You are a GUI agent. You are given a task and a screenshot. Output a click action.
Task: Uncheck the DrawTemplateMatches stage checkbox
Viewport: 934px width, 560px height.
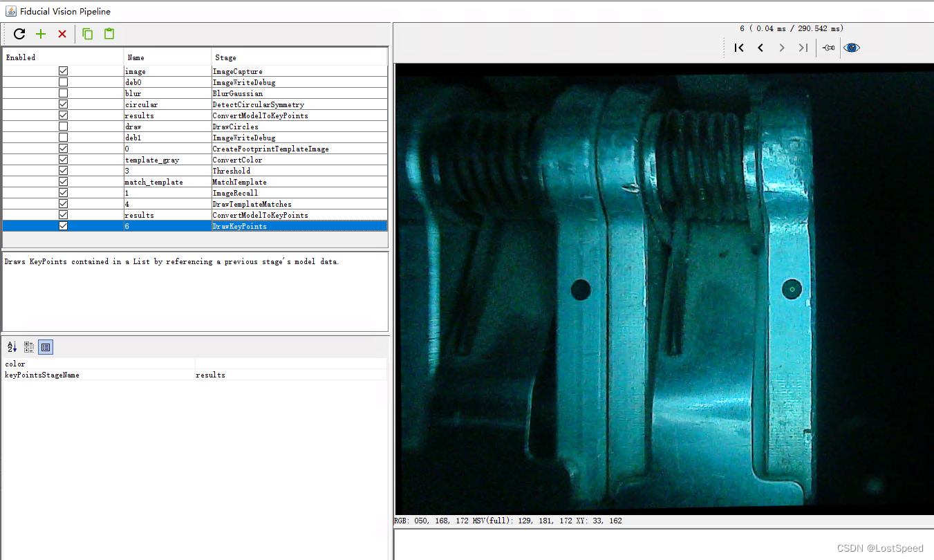(x=64, y=204)
